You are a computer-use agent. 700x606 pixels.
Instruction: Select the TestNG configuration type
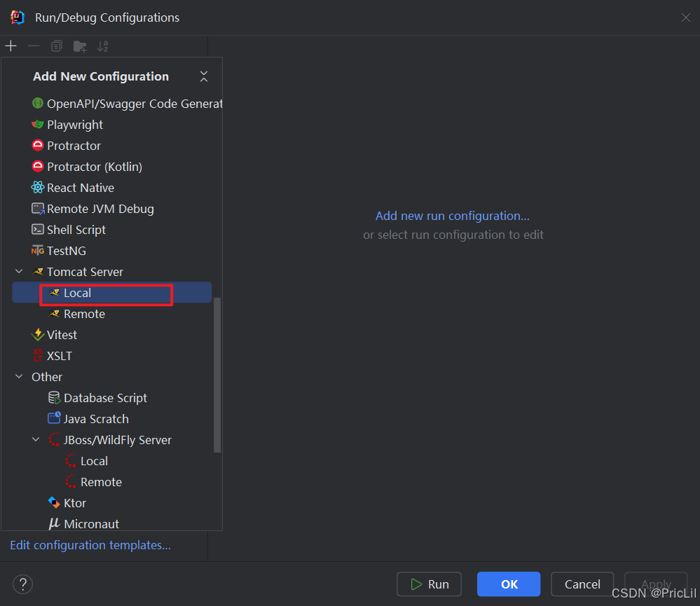68,251
